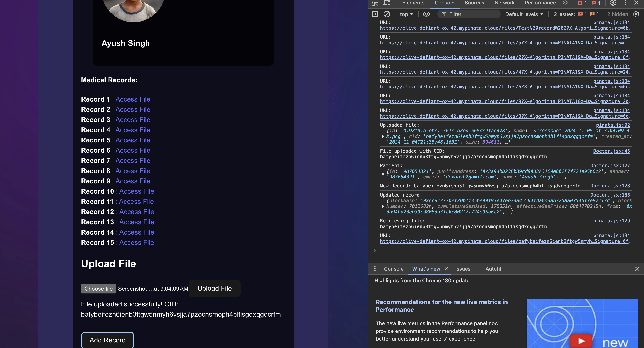Click the Add Record button
Image resolution: width=644 pixels, height=348 pixels.
[107, 340]
